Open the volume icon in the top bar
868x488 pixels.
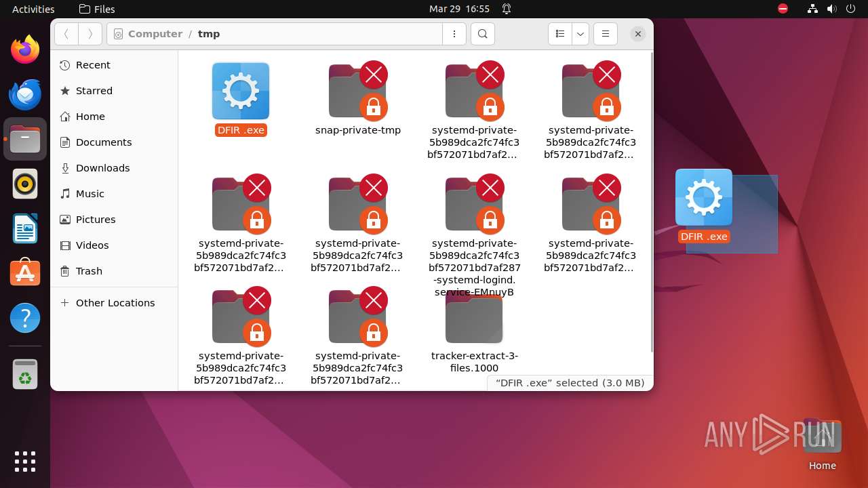(x=832, y=9)
